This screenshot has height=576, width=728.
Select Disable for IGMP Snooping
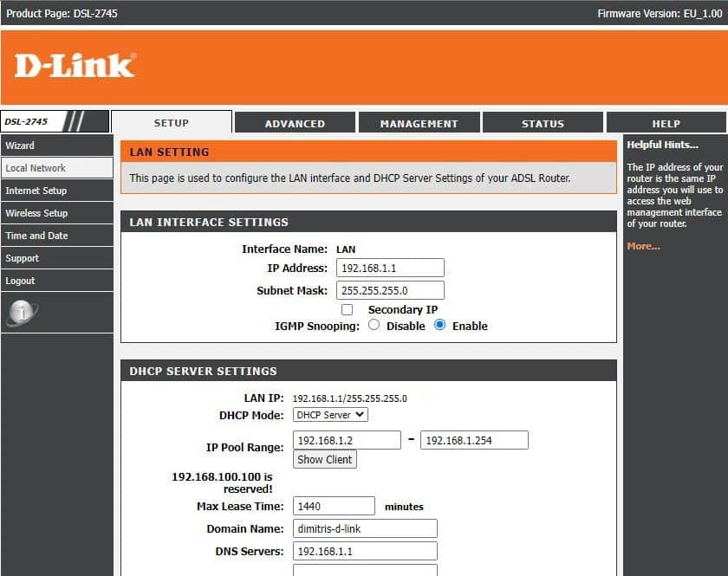(374, 325)
